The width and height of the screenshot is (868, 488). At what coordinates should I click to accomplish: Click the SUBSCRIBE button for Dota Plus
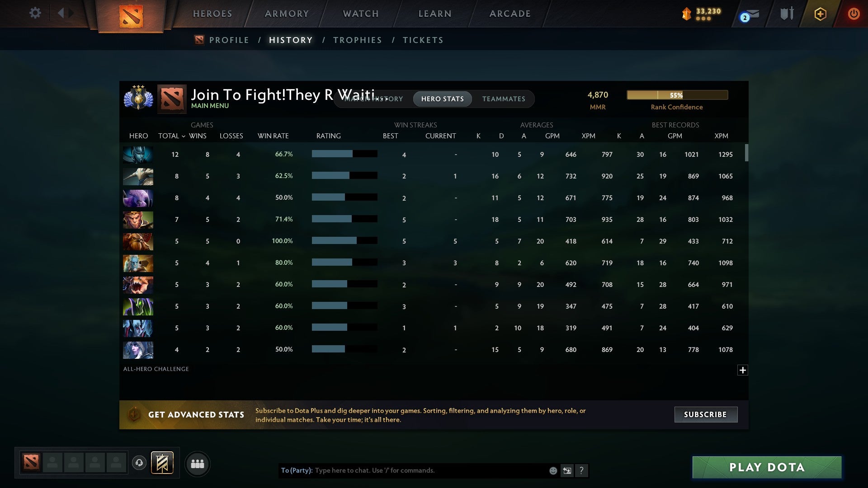[x=705, y=414]
